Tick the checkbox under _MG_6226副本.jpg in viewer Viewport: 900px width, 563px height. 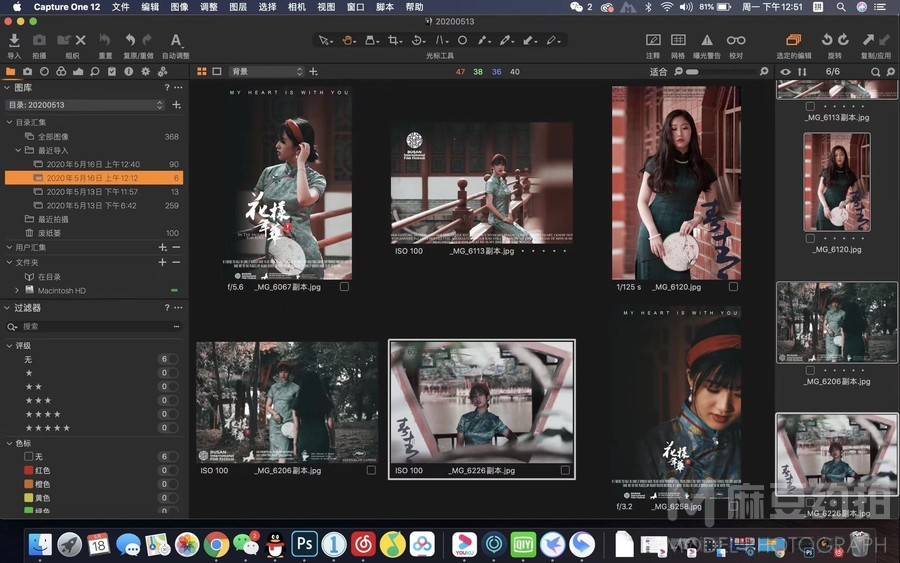(565, 470)
